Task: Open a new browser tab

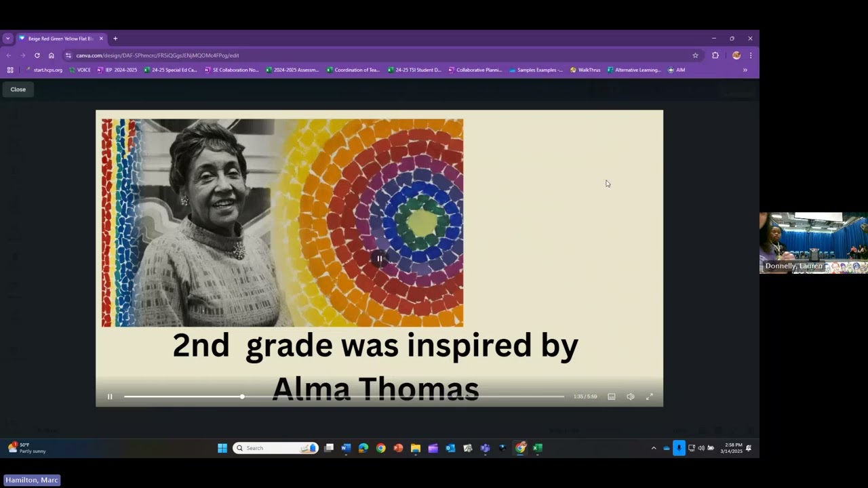Action: pos(115,39)
